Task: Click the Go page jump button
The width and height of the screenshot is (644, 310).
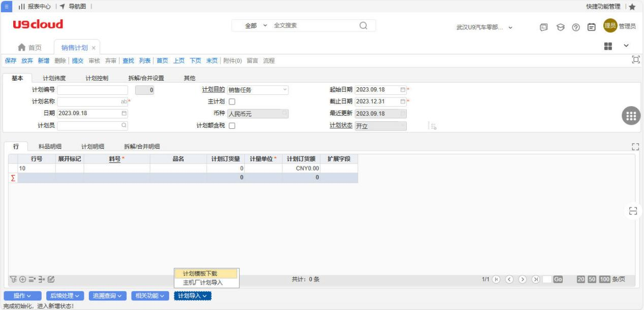Action: 558,280
